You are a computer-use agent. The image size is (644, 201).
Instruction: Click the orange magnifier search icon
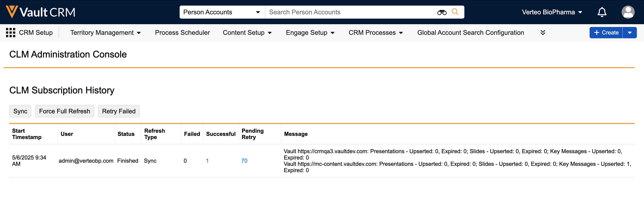(x=455, y=12)
